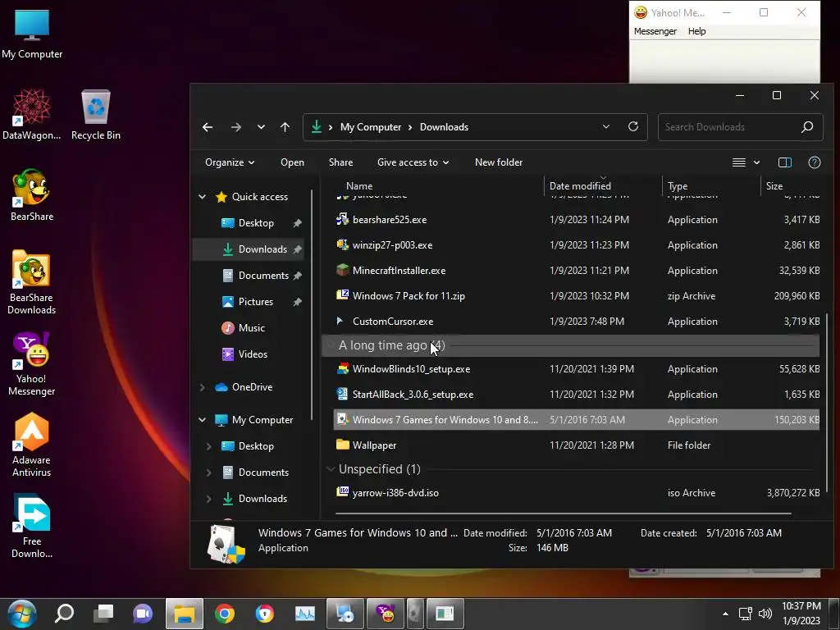840x630 pixels.
Task: Launch Yahoo! Messenger desktop shortcut
Action: 32,364
